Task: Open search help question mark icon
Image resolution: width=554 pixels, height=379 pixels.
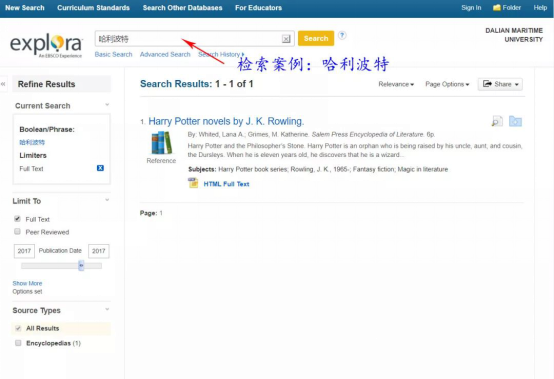Action: pyautogui.click(x=342, y=35)
